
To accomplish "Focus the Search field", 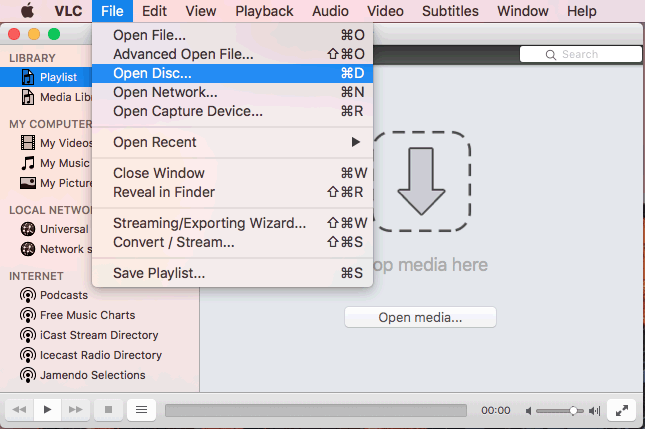I will 580,54.
